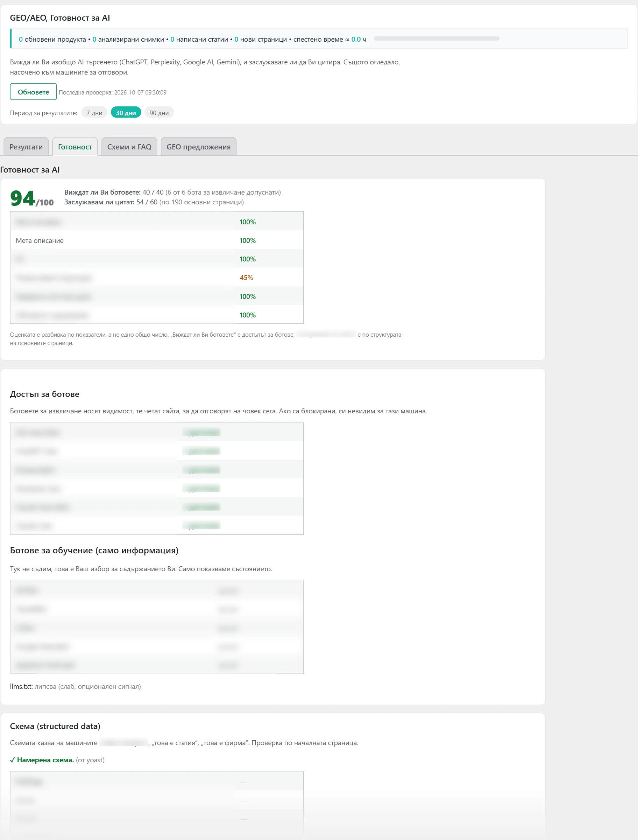
Task: Select the 30 дни period
Action: [x=126, y=112]
